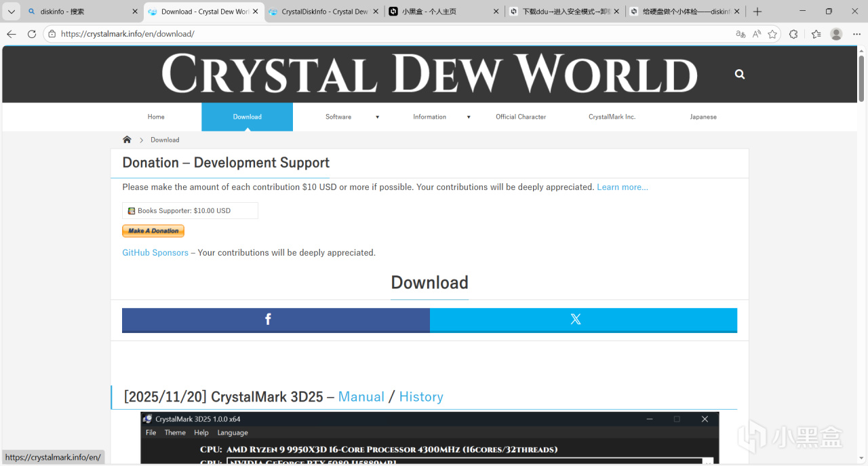
Task: Click the 'Download' breadcrumb text
Action: (x=165, y=140)
